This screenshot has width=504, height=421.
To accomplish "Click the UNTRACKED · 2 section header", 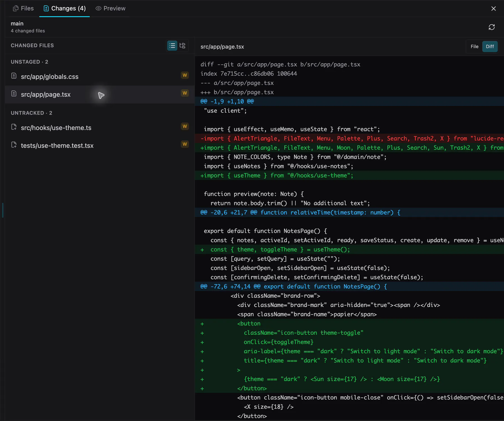I will [31, 113].
